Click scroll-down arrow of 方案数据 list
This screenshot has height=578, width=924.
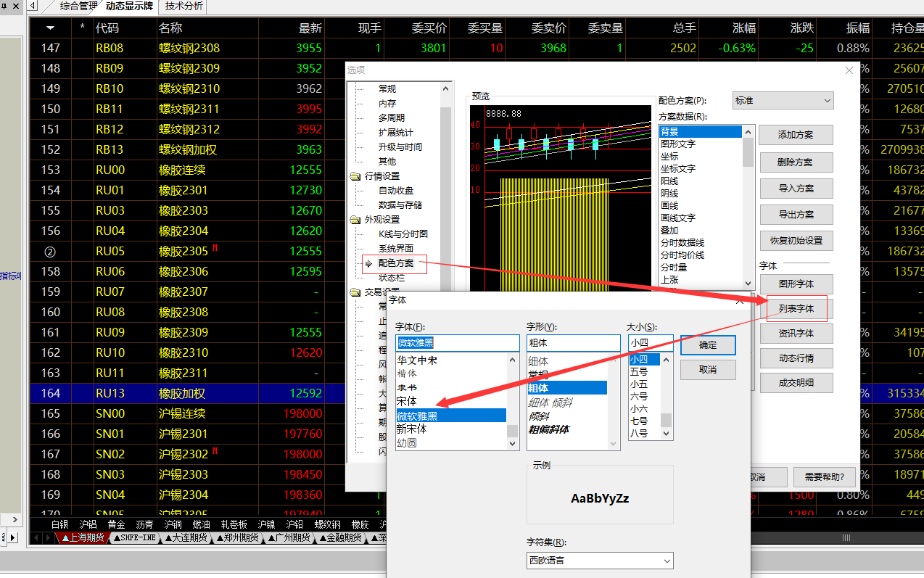(x=748, y=283)
